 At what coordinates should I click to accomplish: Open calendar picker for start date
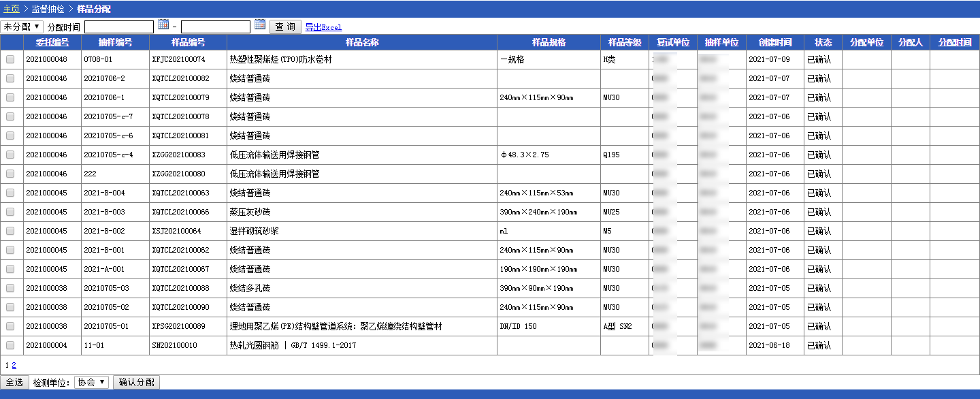click(163, 25)
